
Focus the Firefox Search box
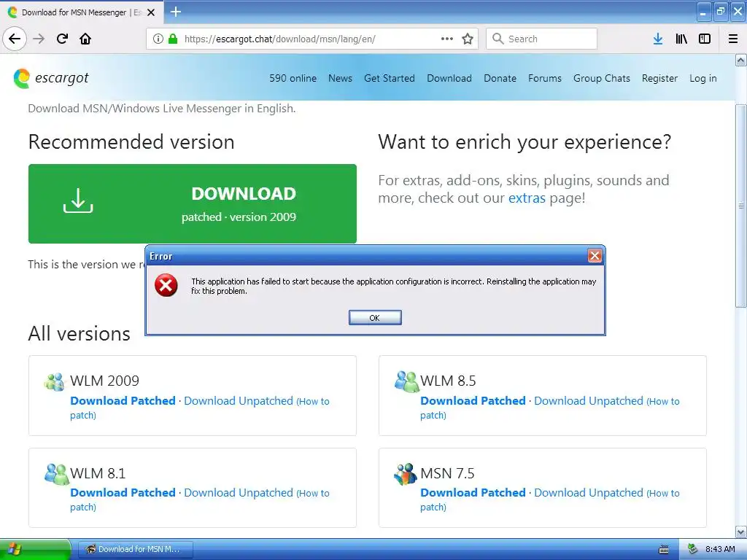tap(541, 39)
